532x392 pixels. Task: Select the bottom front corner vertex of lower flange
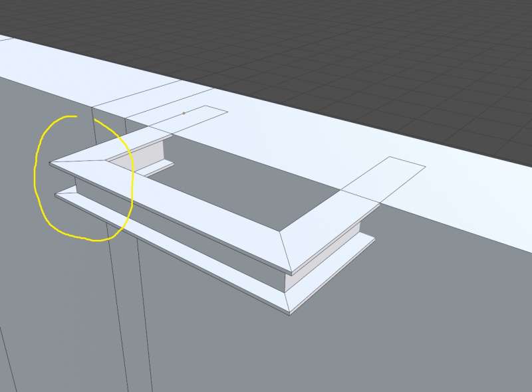[x=290, y=314]
